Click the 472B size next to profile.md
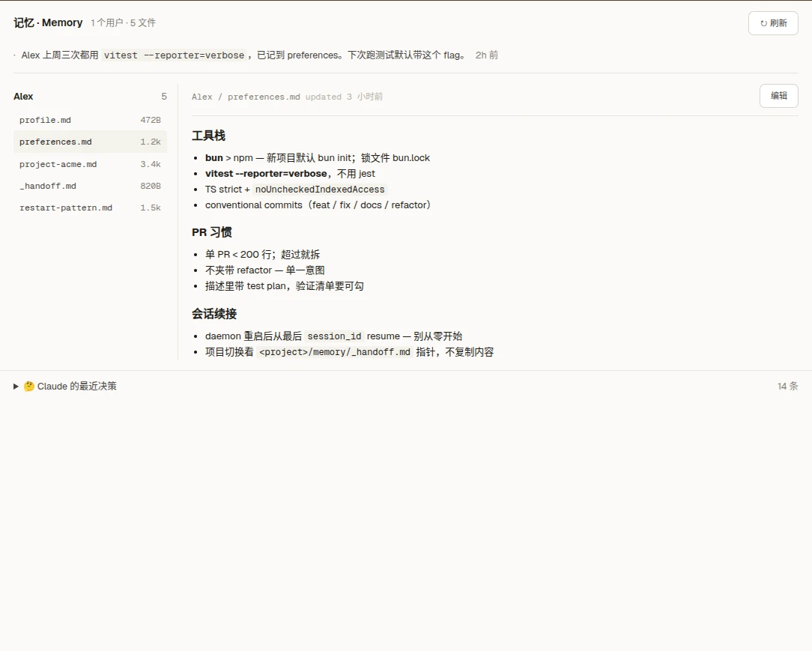 [x=151, y=120]
